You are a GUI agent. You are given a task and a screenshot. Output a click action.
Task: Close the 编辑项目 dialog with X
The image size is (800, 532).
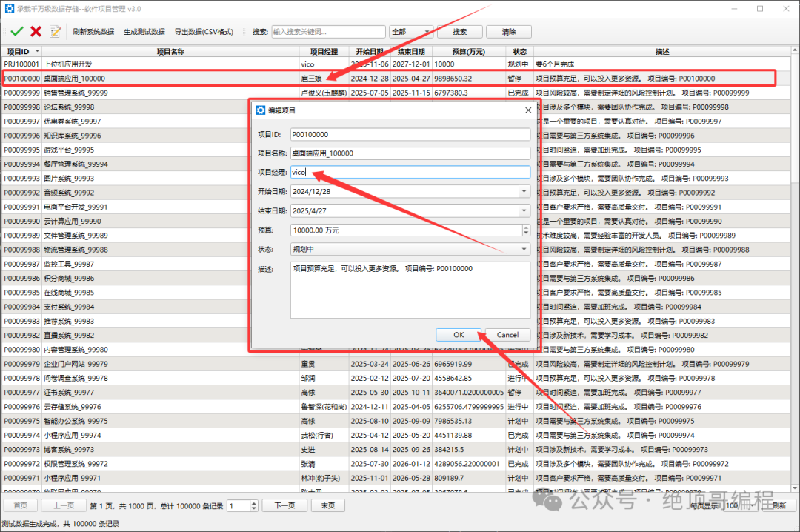point(528,110)
